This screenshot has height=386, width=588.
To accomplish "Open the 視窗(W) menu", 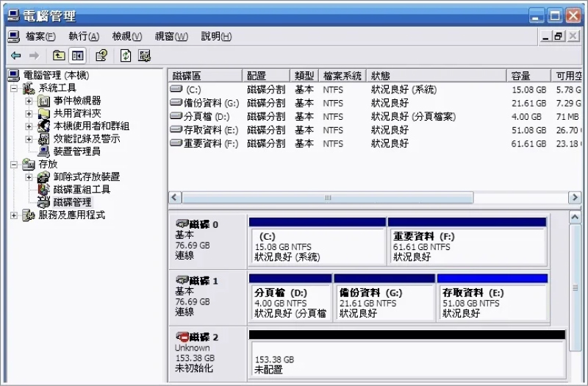I will point(171,36).
